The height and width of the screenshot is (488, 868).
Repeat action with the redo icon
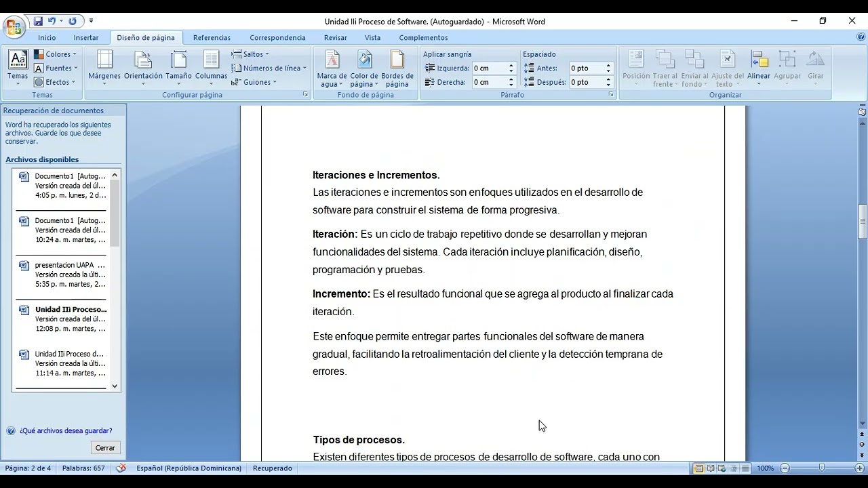[x=73, y=21]
